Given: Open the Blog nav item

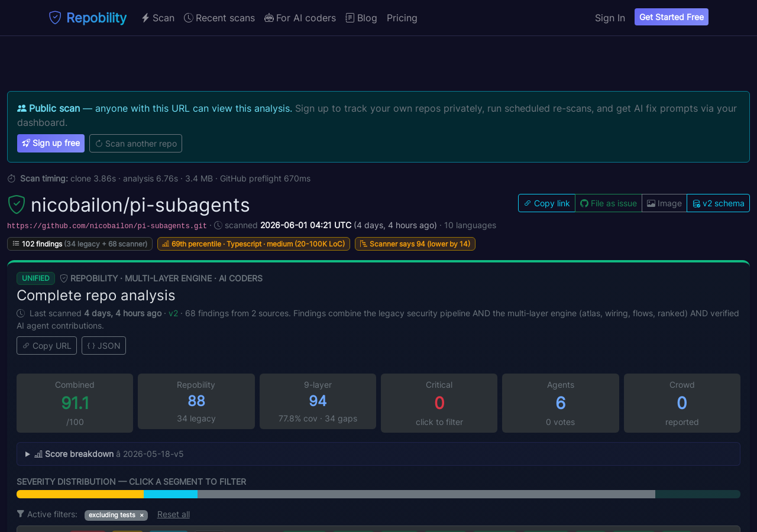Looking at the screenshot, I should [x=361, y=18].
